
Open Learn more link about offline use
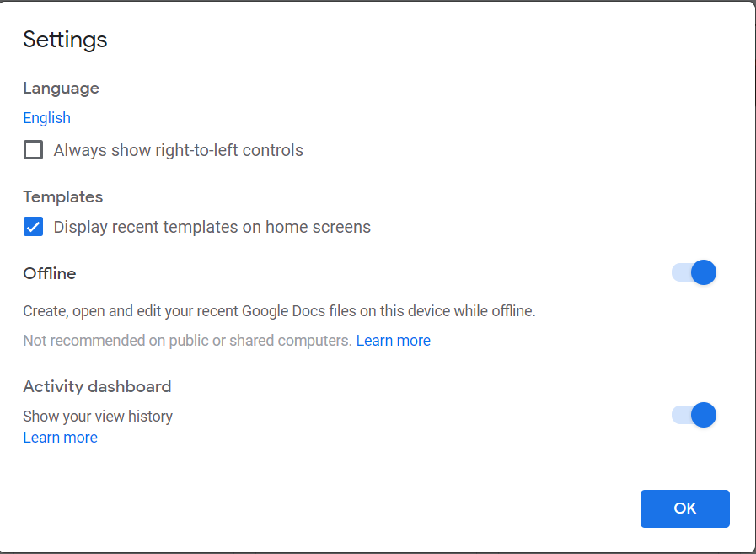(x=393, y=341)
